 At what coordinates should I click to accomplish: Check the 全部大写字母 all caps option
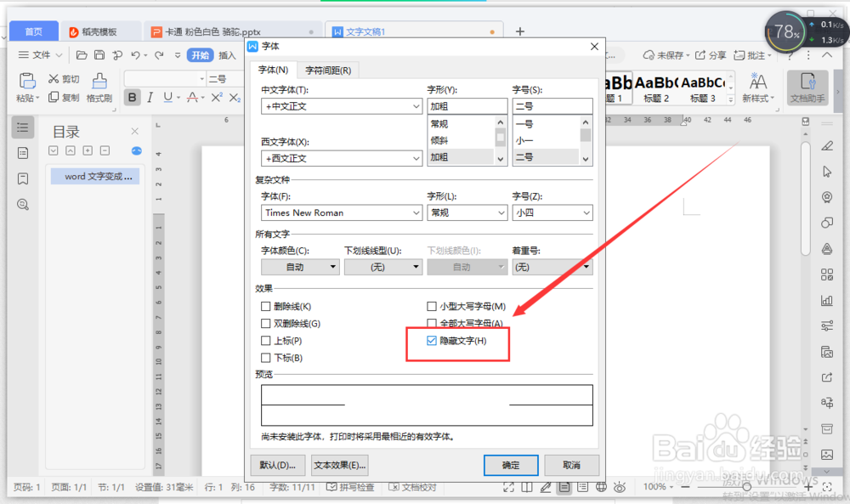431,324
